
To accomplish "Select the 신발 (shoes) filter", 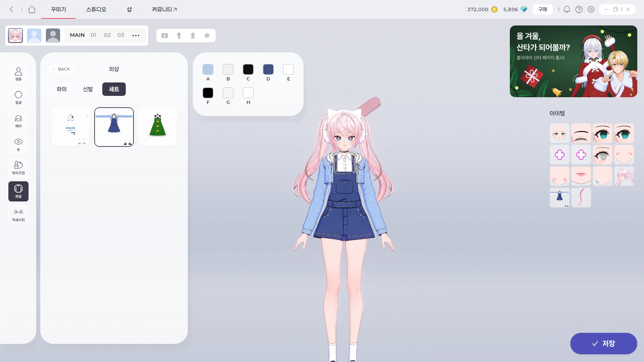I will tap(88, 89).
